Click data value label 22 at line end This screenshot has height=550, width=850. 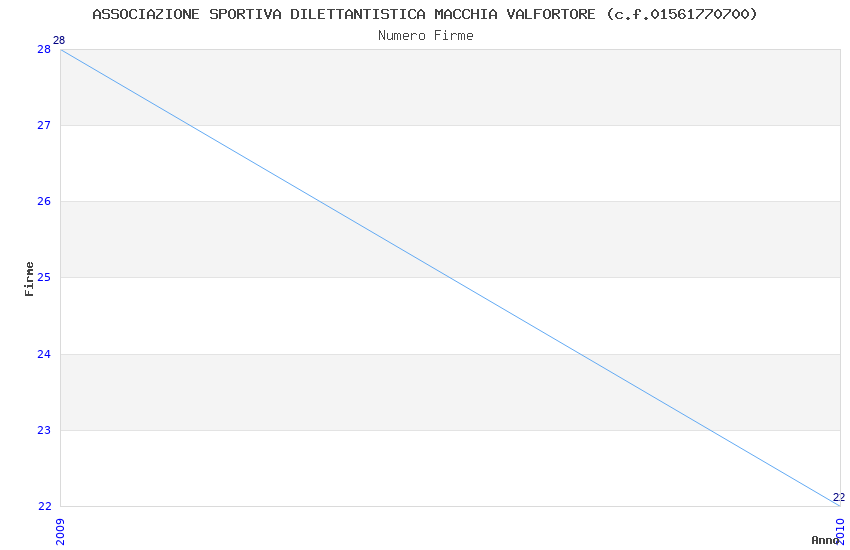pos(838,497)
